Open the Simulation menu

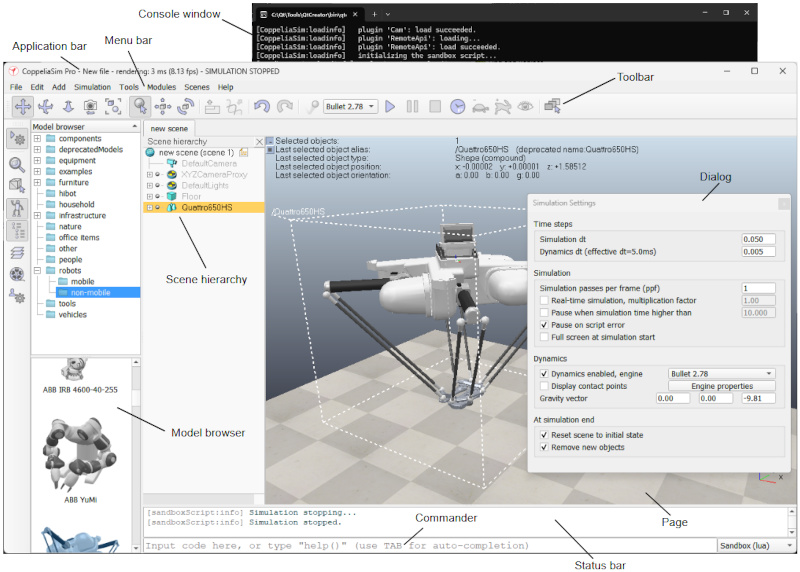click(x=92, y=87)
